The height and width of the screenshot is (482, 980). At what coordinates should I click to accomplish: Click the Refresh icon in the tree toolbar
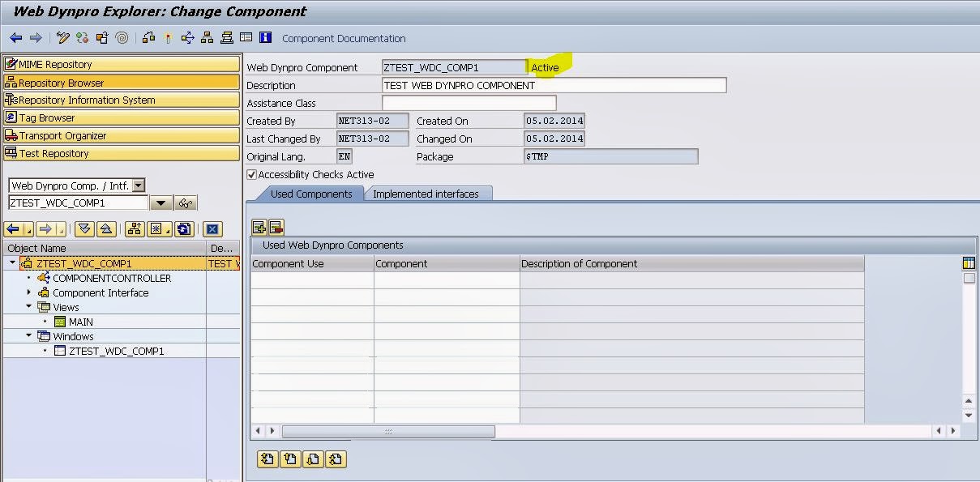pyautogui.click(x=185, y=229)
